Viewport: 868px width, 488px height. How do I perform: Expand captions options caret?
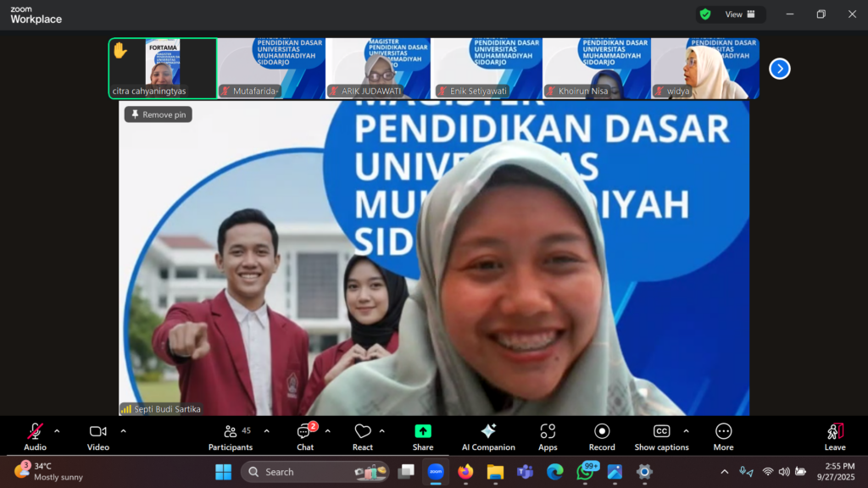coord(687,431)
